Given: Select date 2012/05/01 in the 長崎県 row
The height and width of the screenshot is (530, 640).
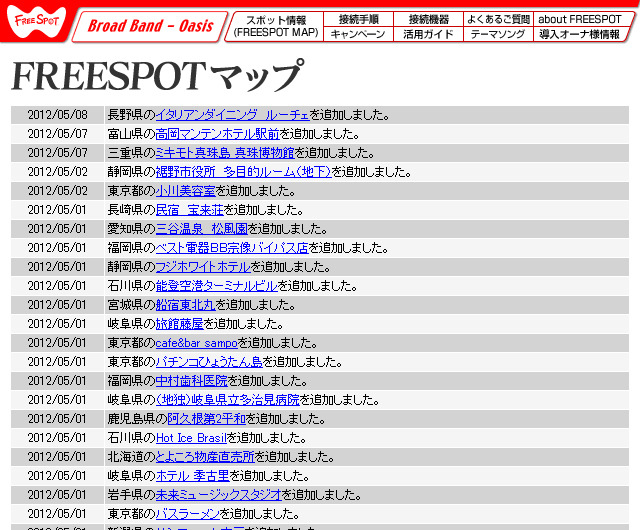Looking at the screenshot, I should pyautogui.click(x=58, y=209).
